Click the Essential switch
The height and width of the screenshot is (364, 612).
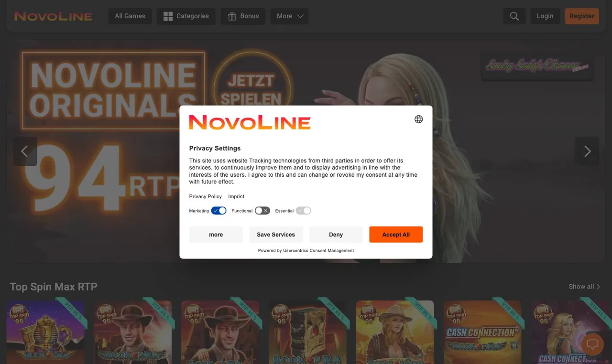click(303, 211)
